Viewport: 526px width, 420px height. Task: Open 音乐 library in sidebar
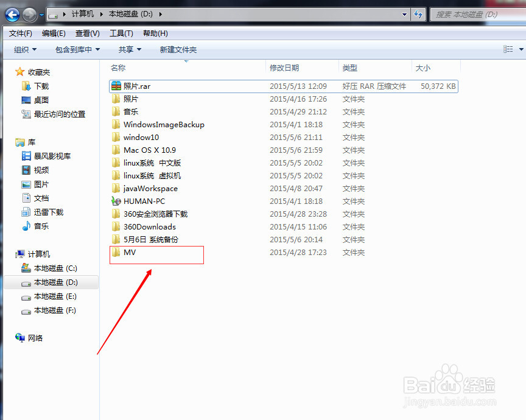(x=35, y=226)
